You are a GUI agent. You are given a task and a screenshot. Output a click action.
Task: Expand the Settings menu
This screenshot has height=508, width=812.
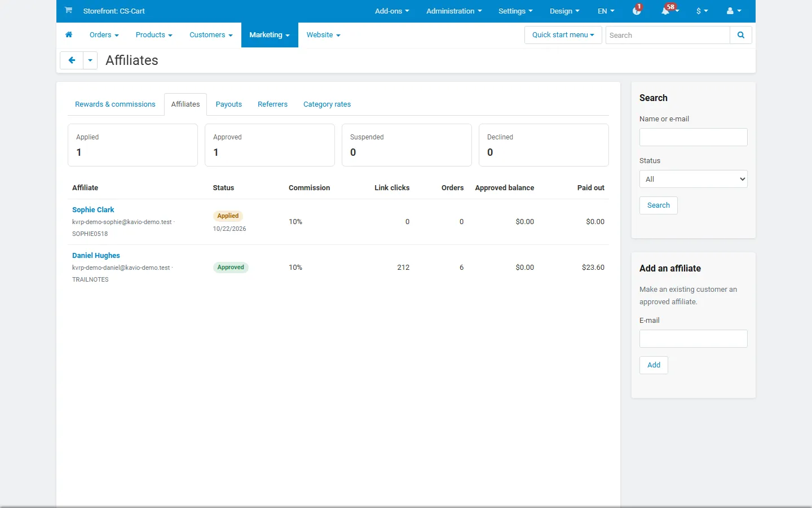[x=515, y=11]
